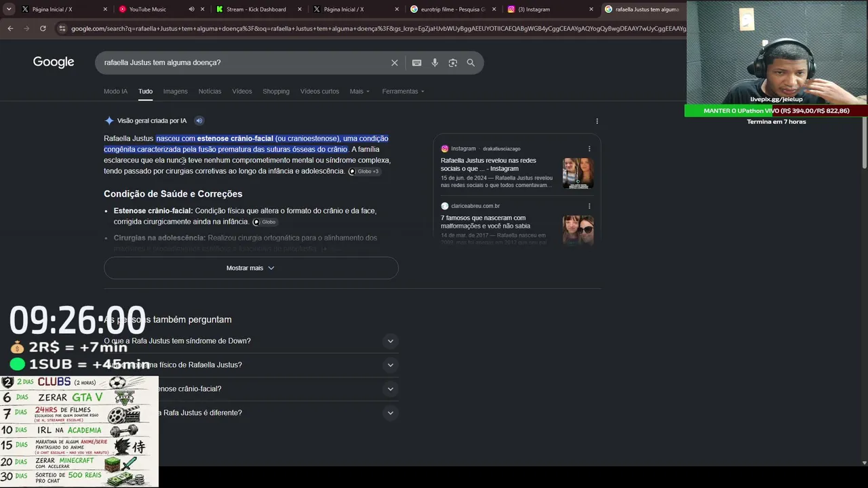Image resolution: width=868 pixels, height=488 pixels.
Task: Click into the Google search query field
Action: click(244, 63)
